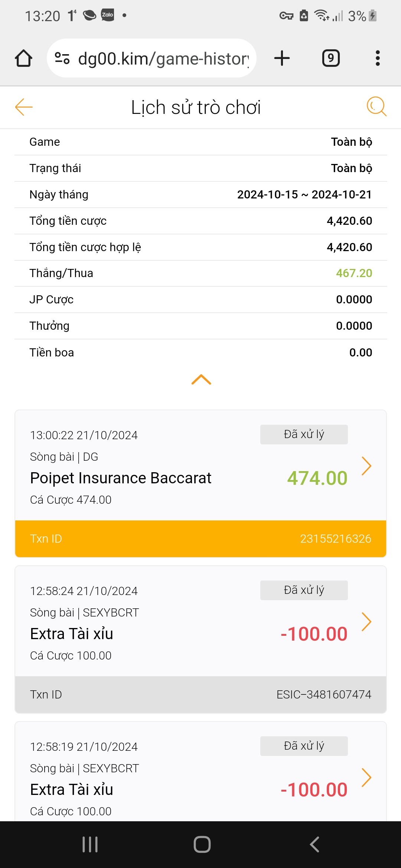Screen dimensions: 401x868
Task: Tap the dg00.kim address bar URL
Action: pyautogui.click(x=163, y=59)
